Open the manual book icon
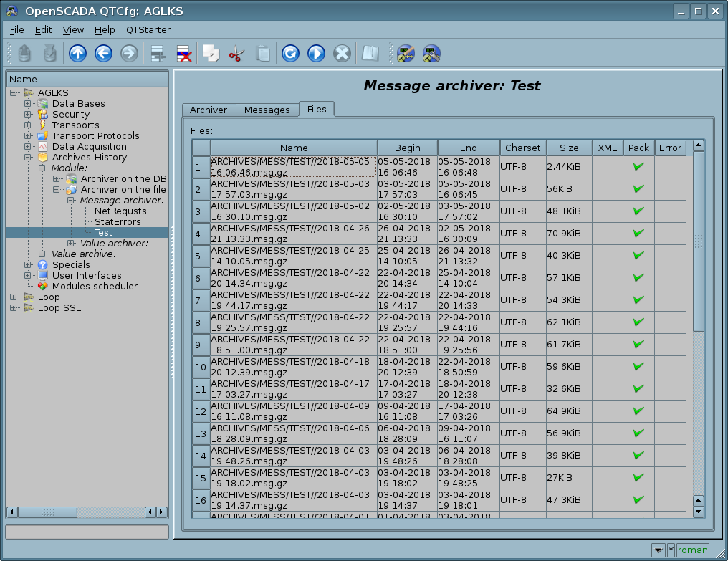The height and width of the screenshot is (561, 728). point(370,53)
